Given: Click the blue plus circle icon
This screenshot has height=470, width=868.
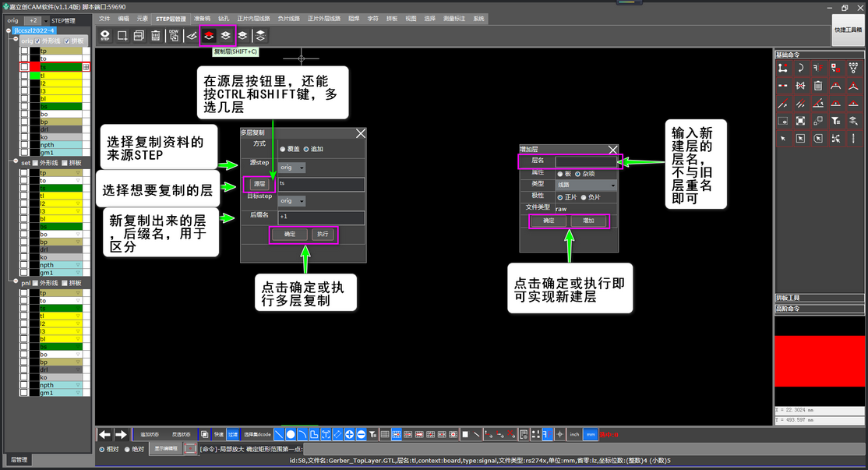Looking at the screenshot, I should click(x=349, y=435).
